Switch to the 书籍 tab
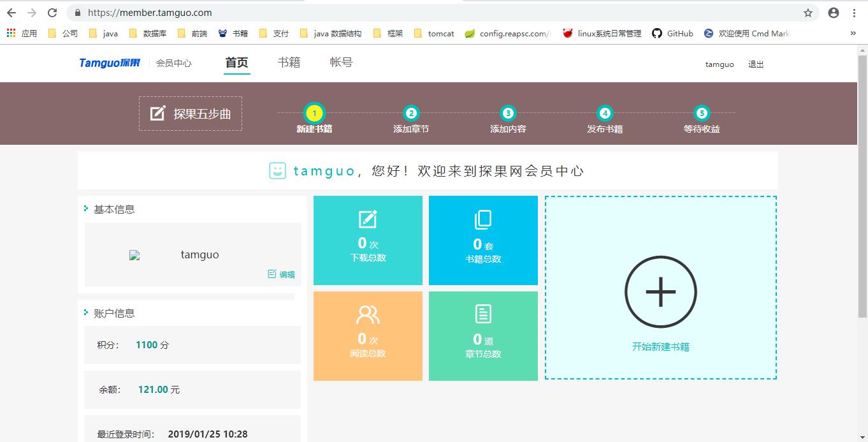 click(289, 63)
